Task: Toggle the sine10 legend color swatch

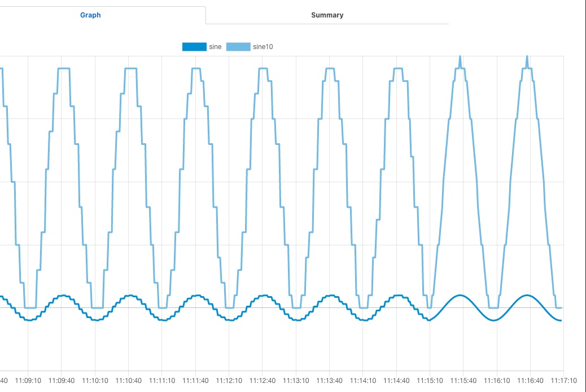Action: 238,47
